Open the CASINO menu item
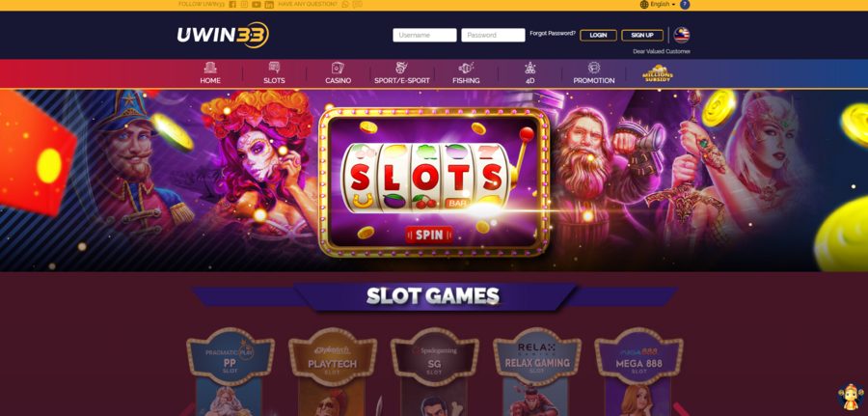The height and width of the screenshot is (416, 868). 338,73
